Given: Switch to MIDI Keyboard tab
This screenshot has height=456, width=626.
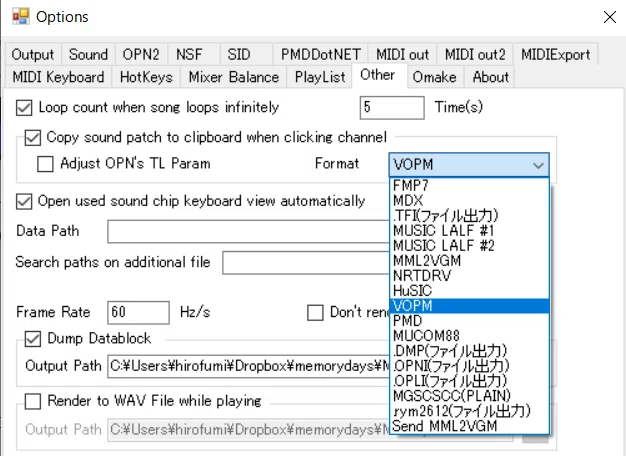Looking at the screenshot, I should (58, 77).
